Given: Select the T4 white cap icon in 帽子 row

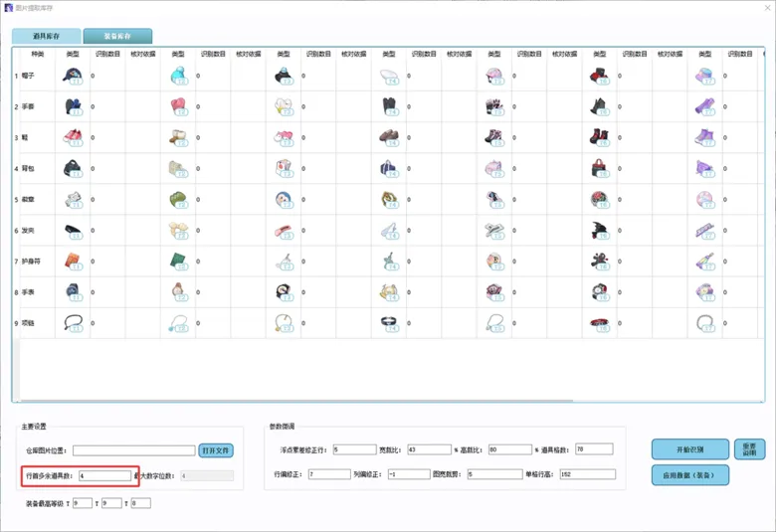Looking at the screenshot, I should point(389,76).
